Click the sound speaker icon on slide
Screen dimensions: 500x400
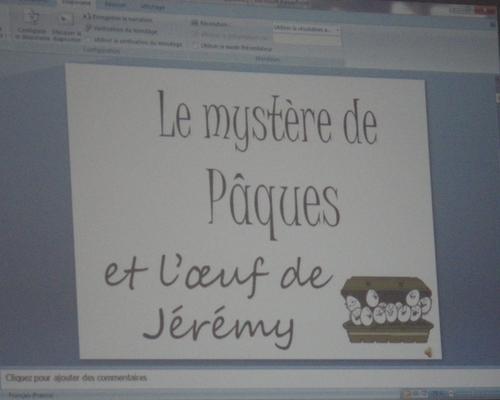point(429,351)
